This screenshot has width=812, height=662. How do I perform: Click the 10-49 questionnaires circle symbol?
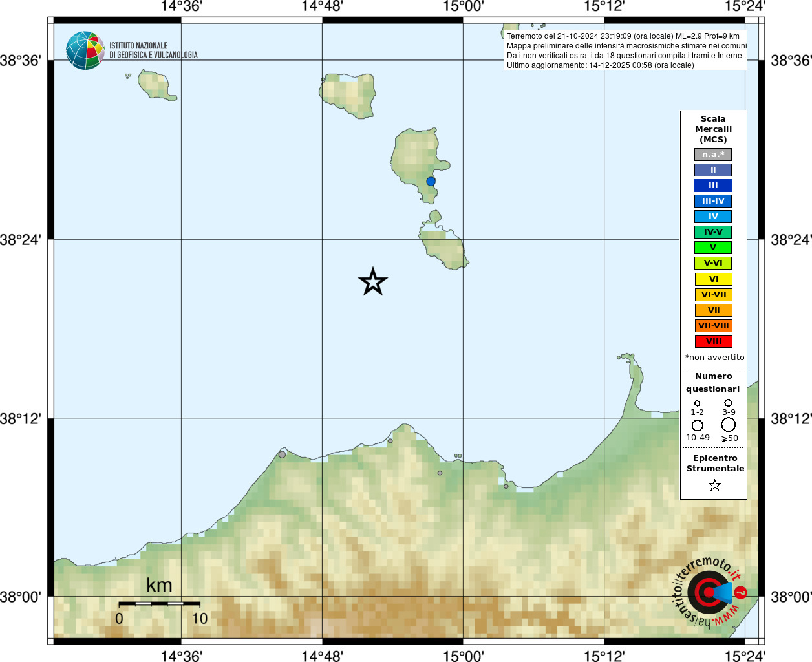pyautogui.click(x=698, y=425)
